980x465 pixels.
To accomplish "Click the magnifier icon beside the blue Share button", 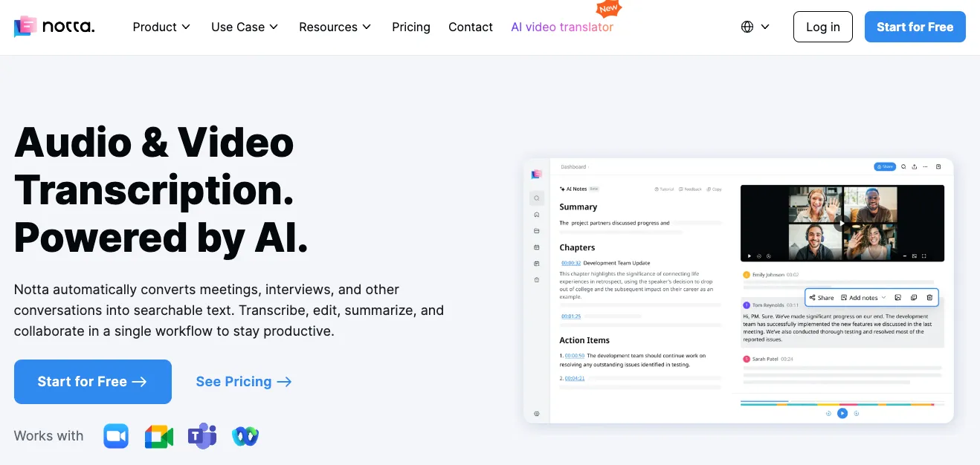I will tap(903, 167).
